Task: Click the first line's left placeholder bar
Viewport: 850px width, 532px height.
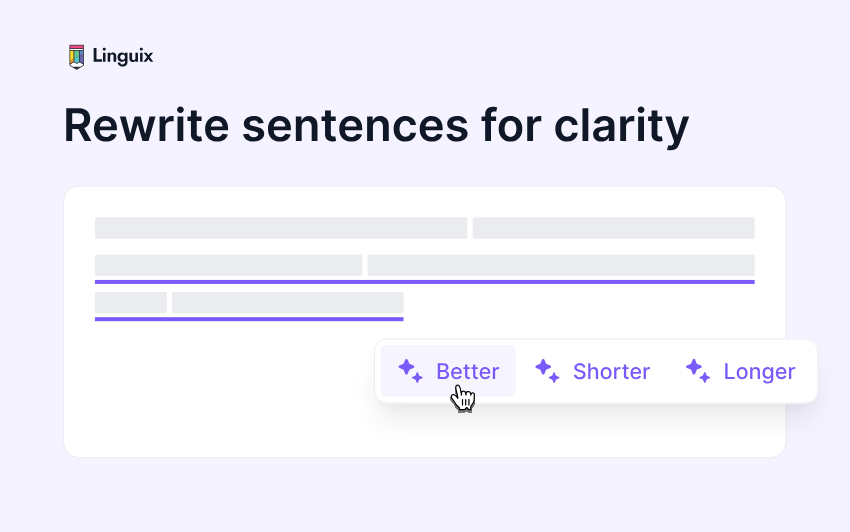Action: point(280,228)
